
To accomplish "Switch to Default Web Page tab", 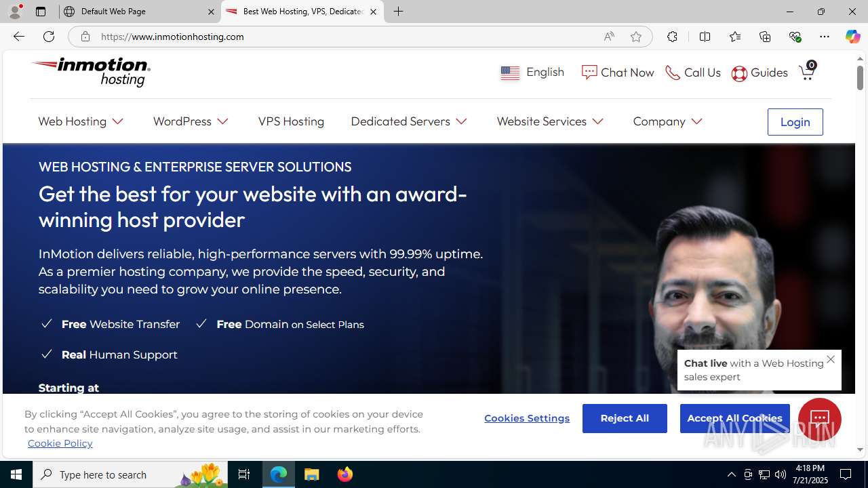I will 140,12.
